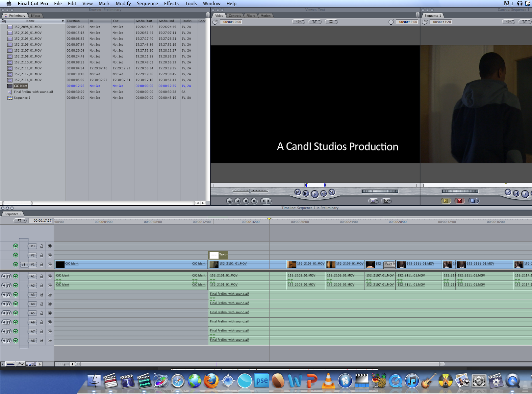
Task: Click Viewer mark clip button
Action: tap(237, 201)
